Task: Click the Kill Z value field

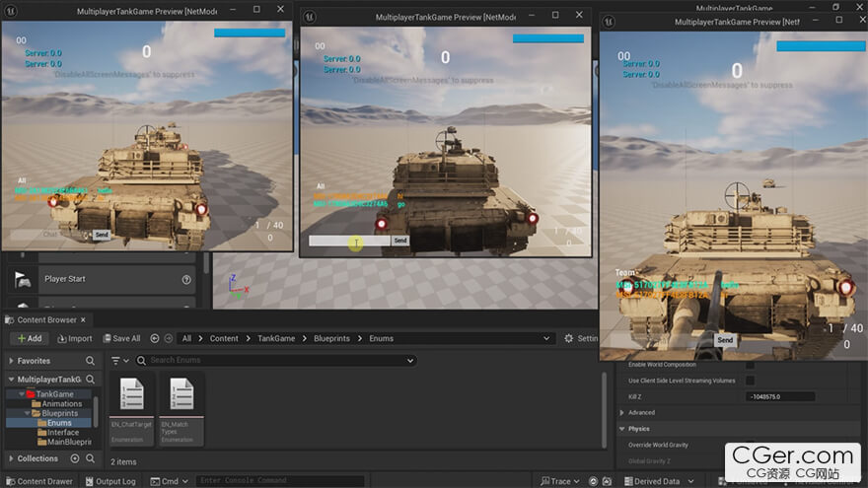Action: point(780,396)
